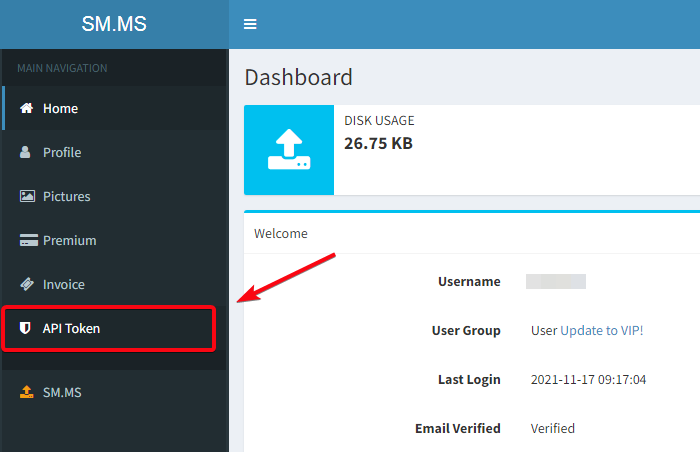Viewport: 700px width, 452px height.
Task: Open the SM.MS sidebar link
Action: click(x=115, y=392)
